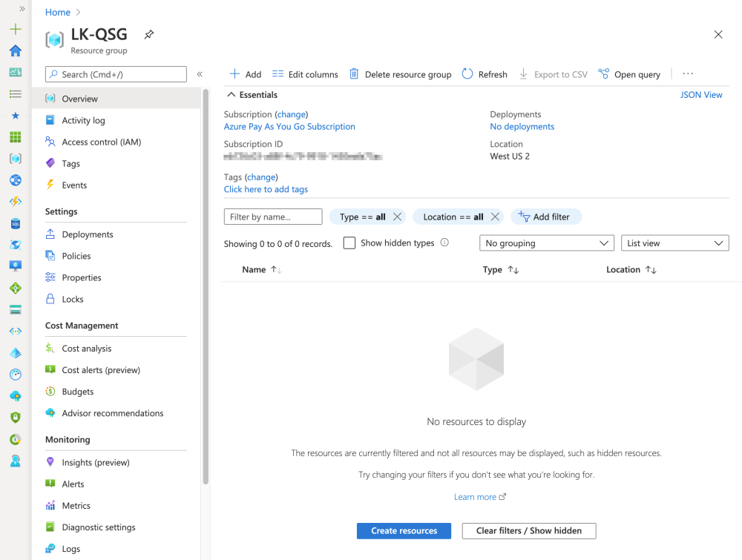Click the Filter by name input field
742x560 pixels.
tap(273, 217)
